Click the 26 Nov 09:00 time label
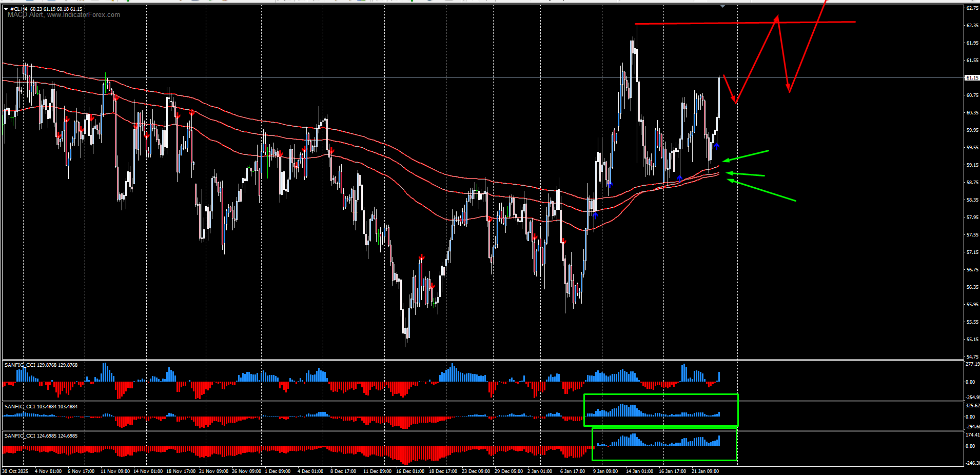 (246, 471)
